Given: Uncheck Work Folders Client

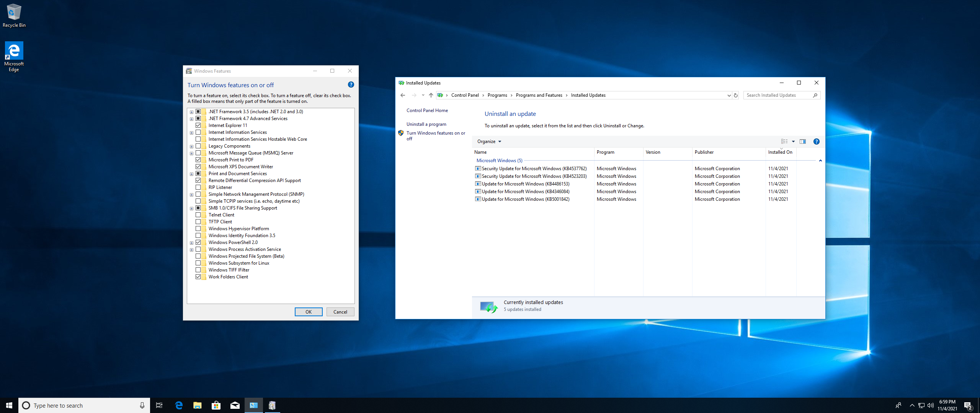Looking at the screenshot, I should pyautogui.click(x=198, y=277).
